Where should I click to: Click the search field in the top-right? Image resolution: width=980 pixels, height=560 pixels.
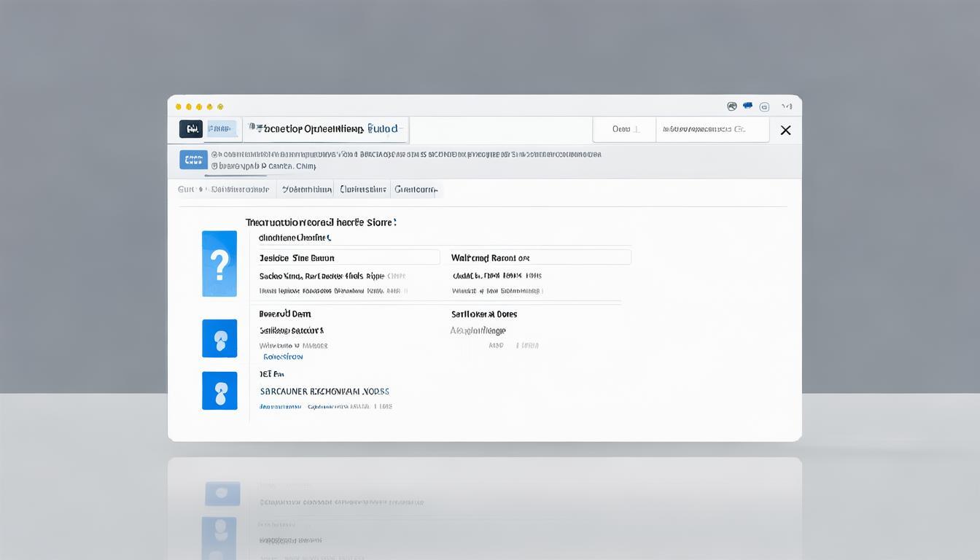(x=712, y=130)
